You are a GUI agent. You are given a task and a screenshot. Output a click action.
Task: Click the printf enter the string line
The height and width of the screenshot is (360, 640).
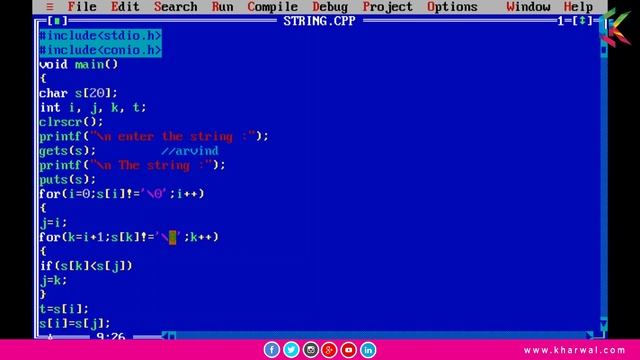[x=154, y=136]
